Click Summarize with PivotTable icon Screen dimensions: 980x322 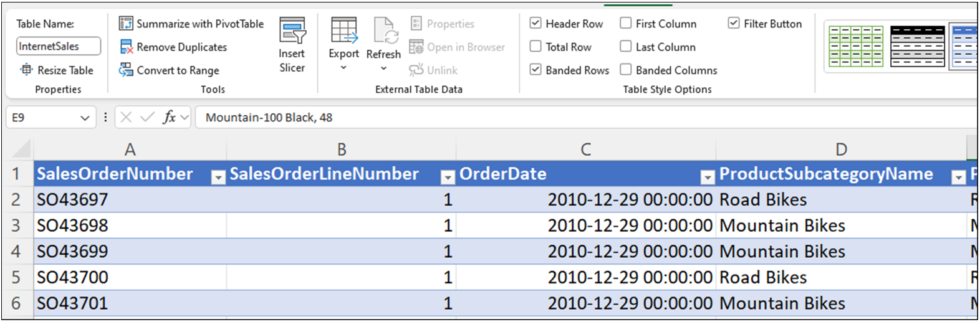tap(126, 24)
